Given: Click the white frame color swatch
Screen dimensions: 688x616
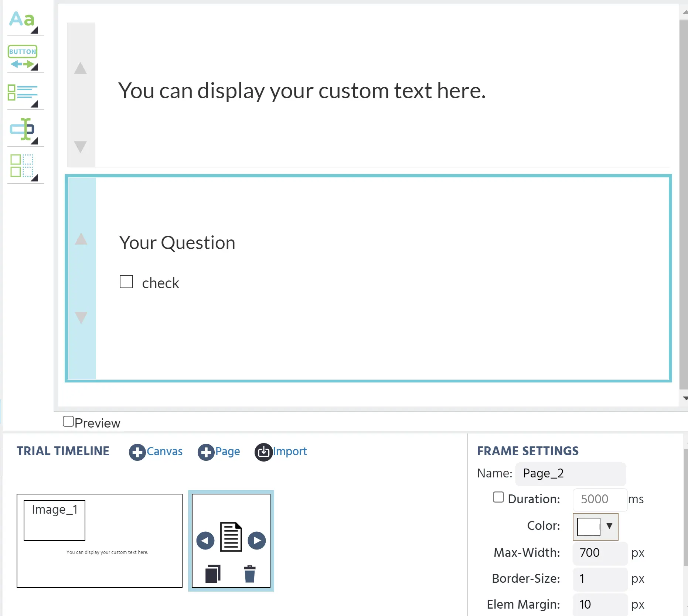Looking at the screenshot, I should pyautogui.click(x=589, y=527).
